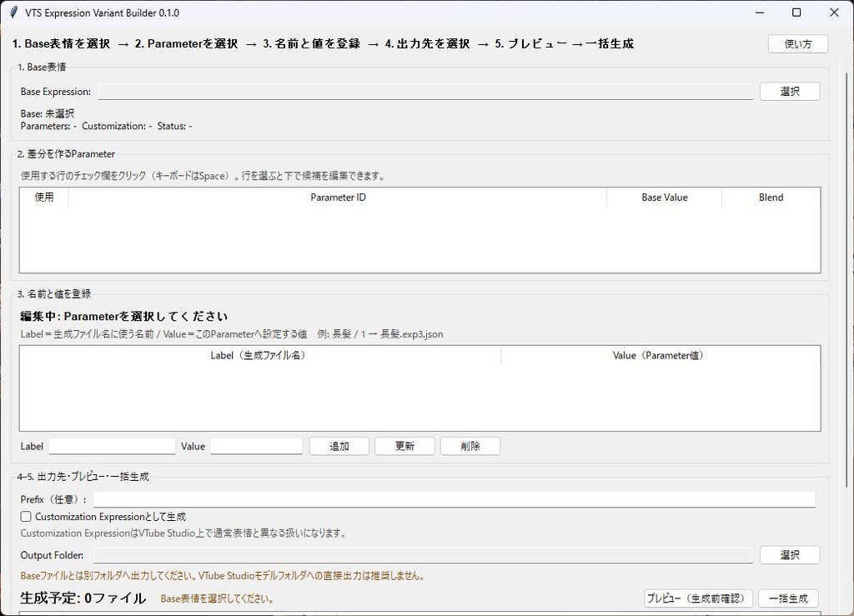The image size is (854, 616).
Task: Click プレビュー（生成前確認）button
Action: click(698, 598)
